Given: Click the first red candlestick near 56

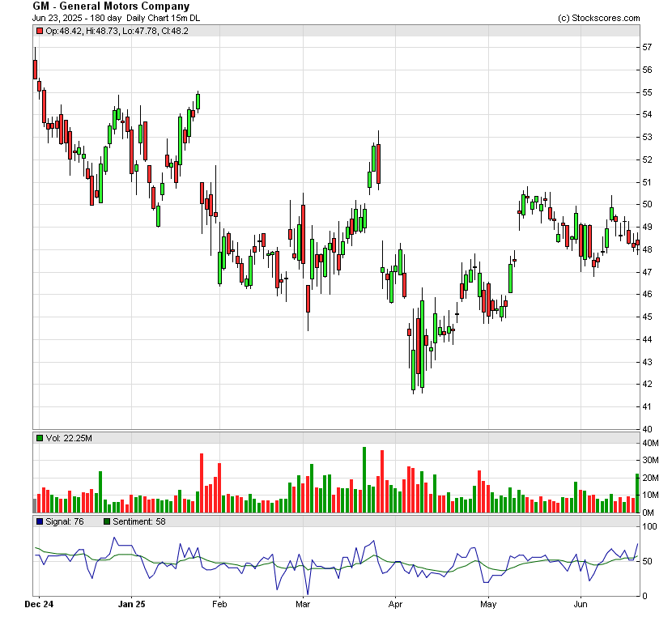Looking at the screenshot, I should click(35, 70).
